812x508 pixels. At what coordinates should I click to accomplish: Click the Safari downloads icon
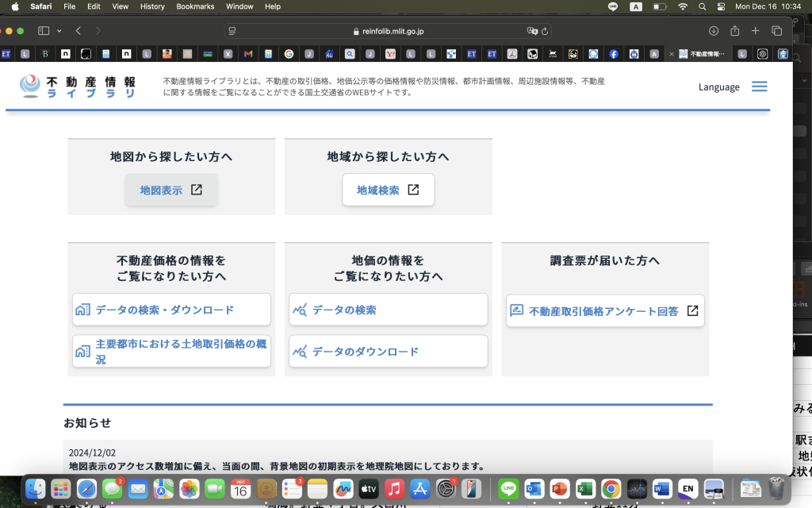pyautogui.click(x=713, y=31)
